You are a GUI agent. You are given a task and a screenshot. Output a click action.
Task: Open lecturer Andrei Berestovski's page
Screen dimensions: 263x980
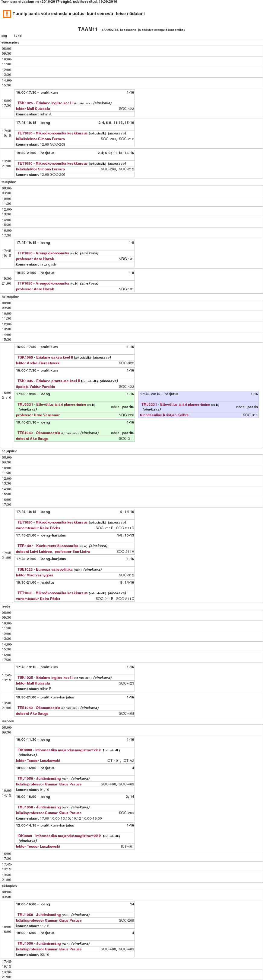tap(38, 363)
